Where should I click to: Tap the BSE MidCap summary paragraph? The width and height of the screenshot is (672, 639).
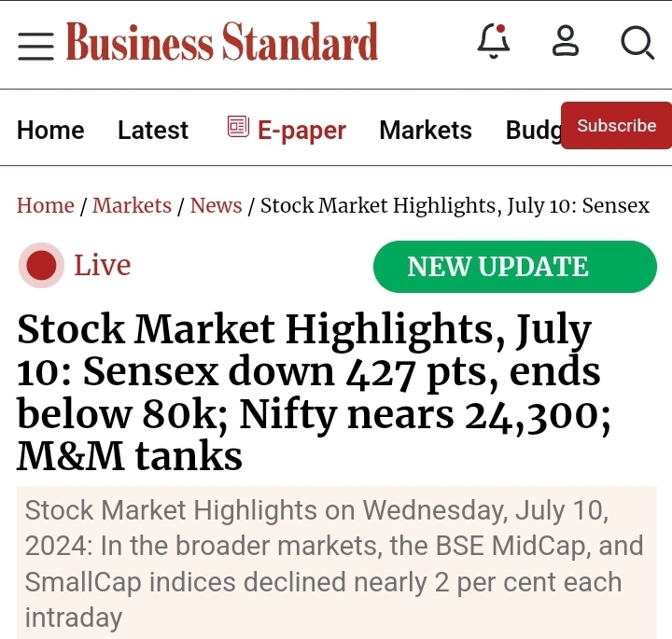335,564
